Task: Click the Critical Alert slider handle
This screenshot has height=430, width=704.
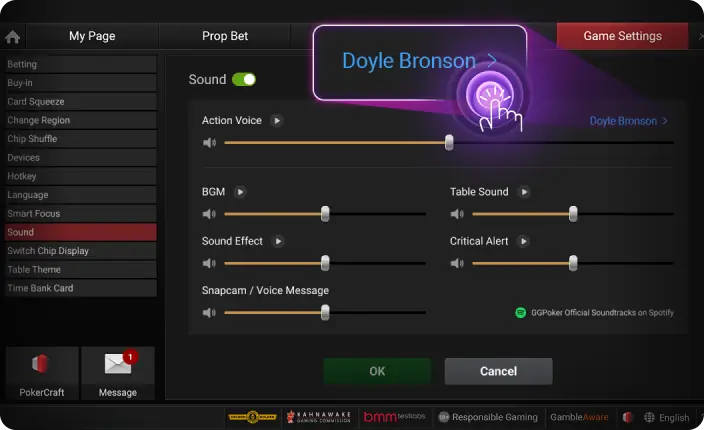Action: [x=573, y=263]
